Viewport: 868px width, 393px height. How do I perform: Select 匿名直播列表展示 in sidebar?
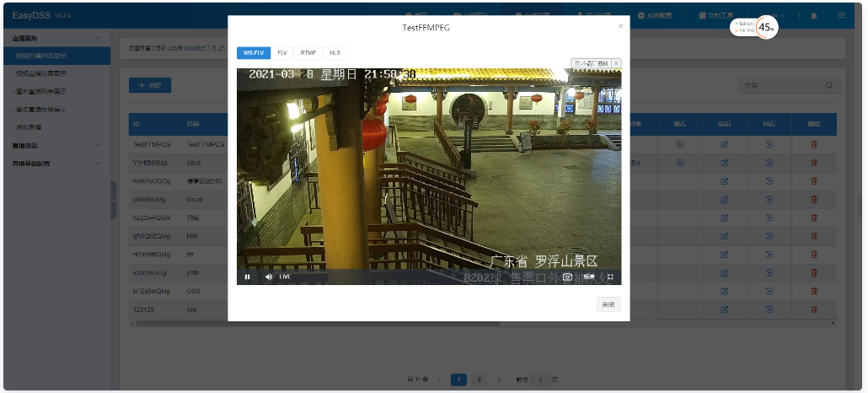coord(57,91)
